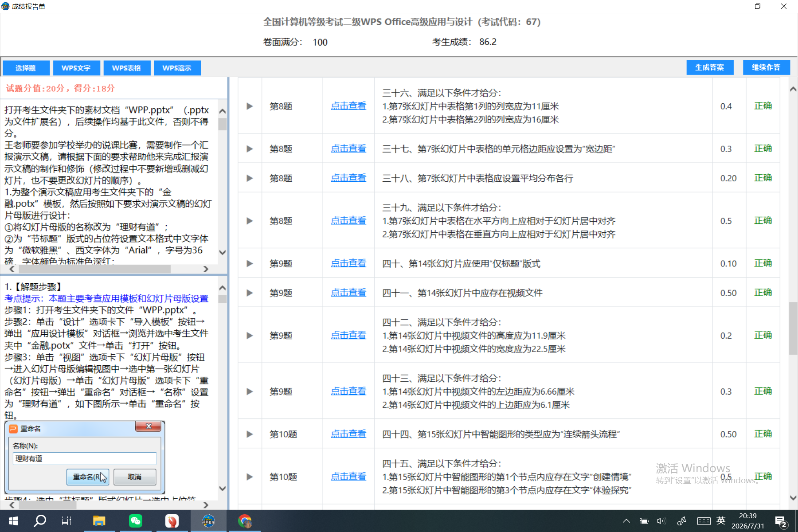Open Task View on the taskbar
This screenshot has height=532, width=798.
pos(66,521)
